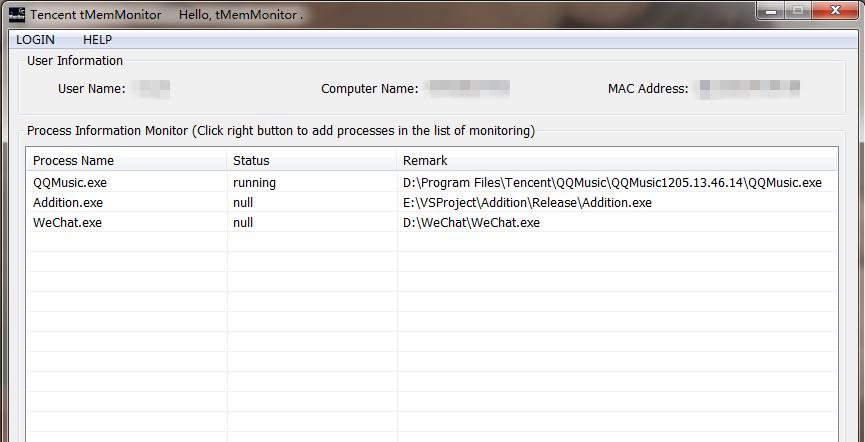865x442 pixels.
Task: Sort by Process Name column header
Action: (126, 161)
